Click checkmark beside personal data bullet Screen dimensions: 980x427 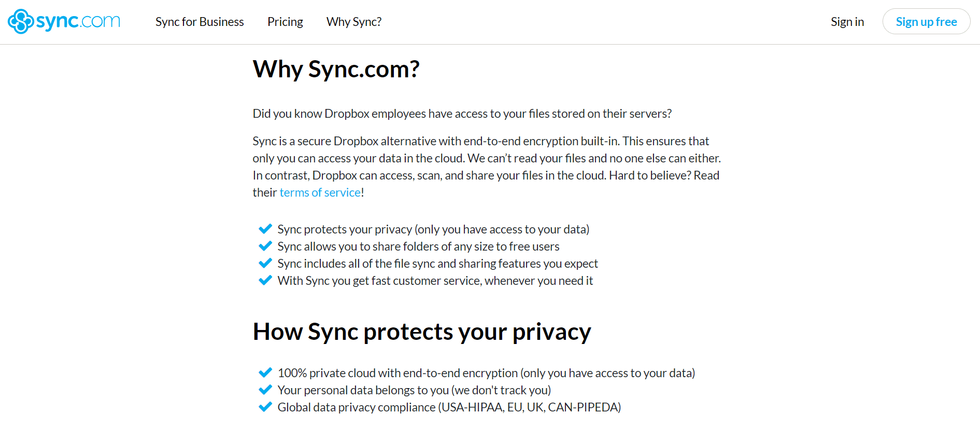265,390
